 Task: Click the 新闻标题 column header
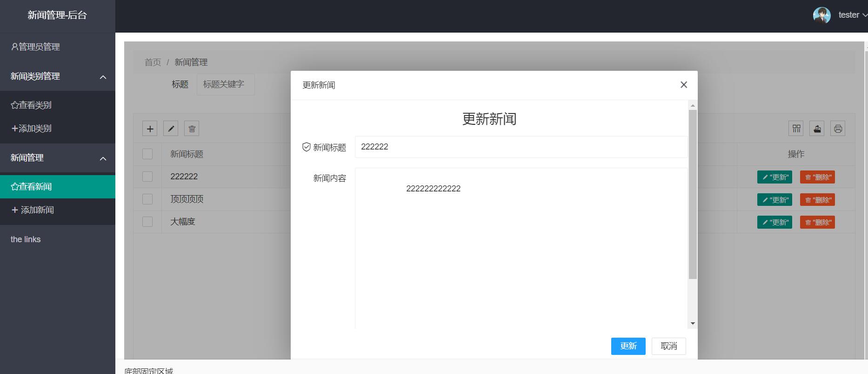pyautogui.click(x=187, y=154)
